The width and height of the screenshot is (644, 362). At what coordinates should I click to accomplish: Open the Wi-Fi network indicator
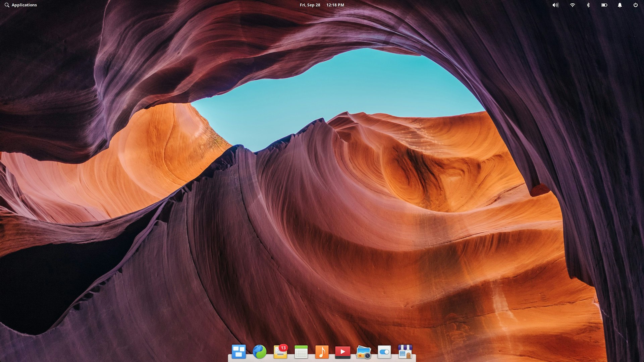572,5
